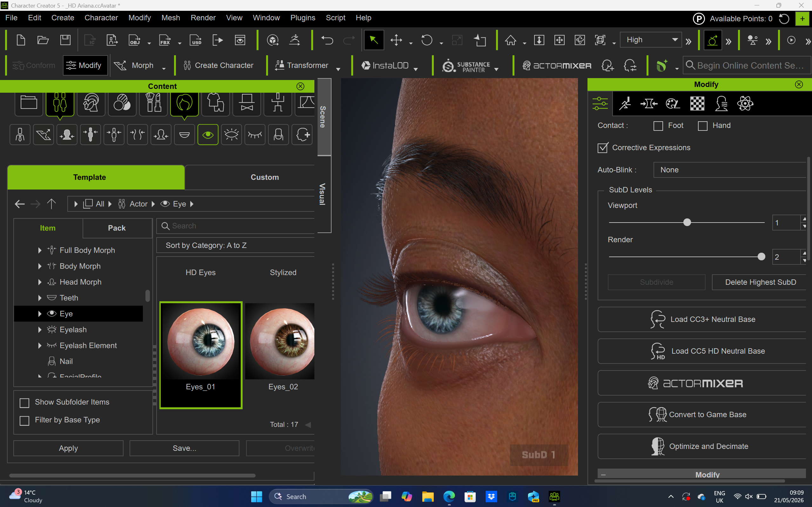Open the Motion pose tab icon in Modify
This screenshot has width=812, height=507.
(625, 103)
